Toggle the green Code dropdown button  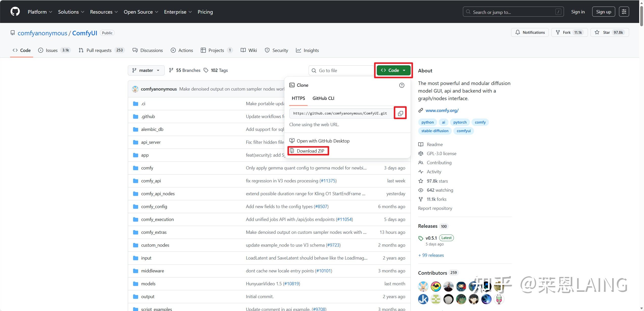pyautogui.click(x=393, y=70)
